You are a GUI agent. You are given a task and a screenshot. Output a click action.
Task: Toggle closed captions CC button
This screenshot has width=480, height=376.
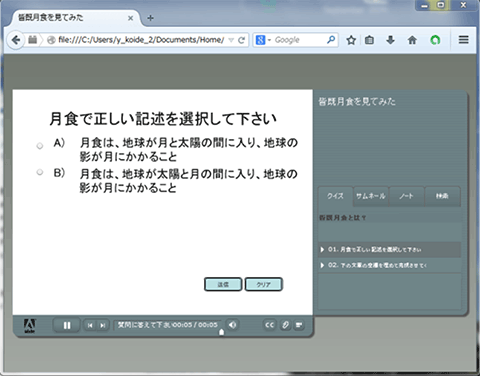click(269, 325)
